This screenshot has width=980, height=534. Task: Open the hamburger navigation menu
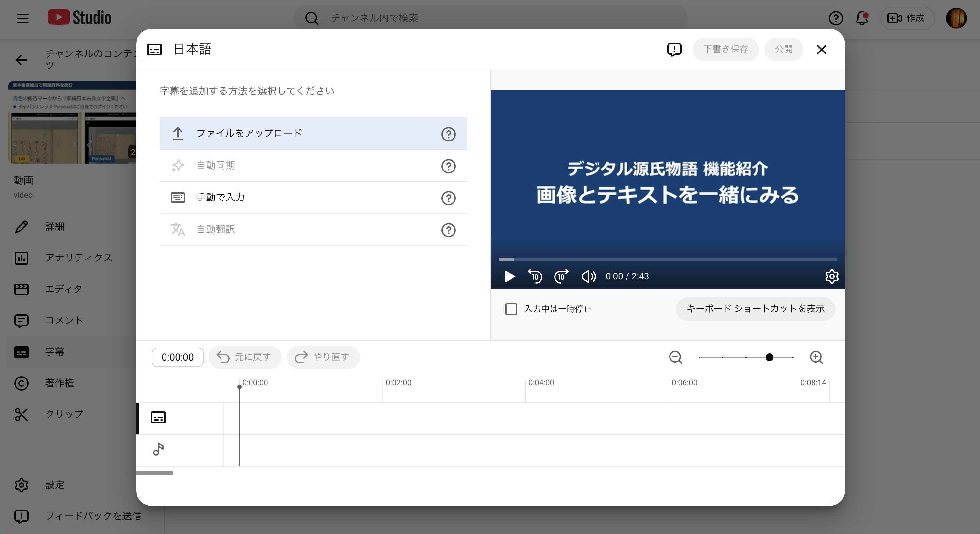(22, 18)
